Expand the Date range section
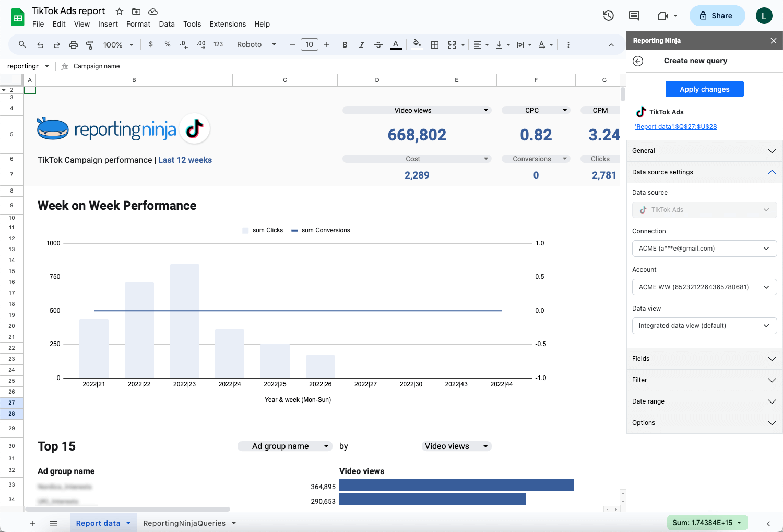This screenshot has width=783, height=532. point(704,401)
